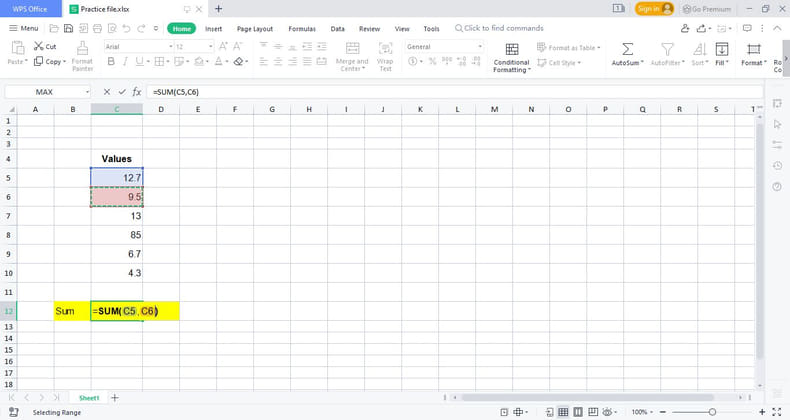
Task: Open the Review ribbon tab
Action: coord(369,29)
